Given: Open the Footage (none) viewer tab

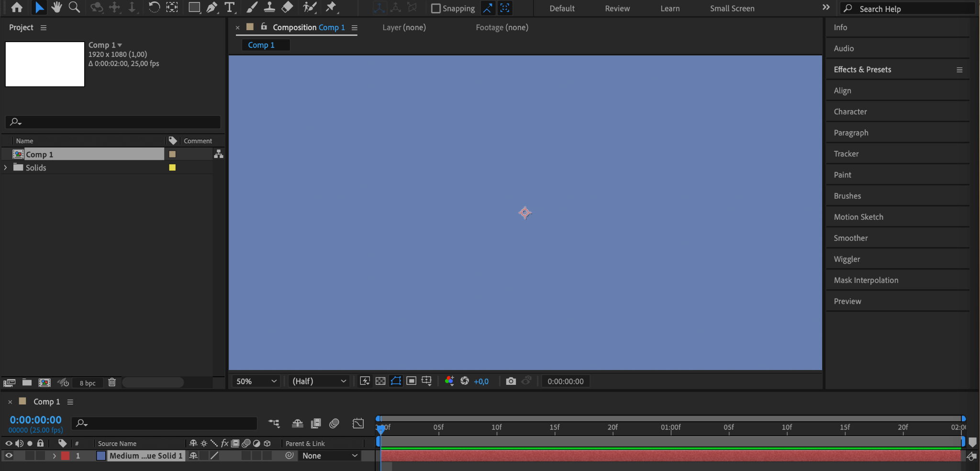Looking at the screenshot, I should 502,27.
